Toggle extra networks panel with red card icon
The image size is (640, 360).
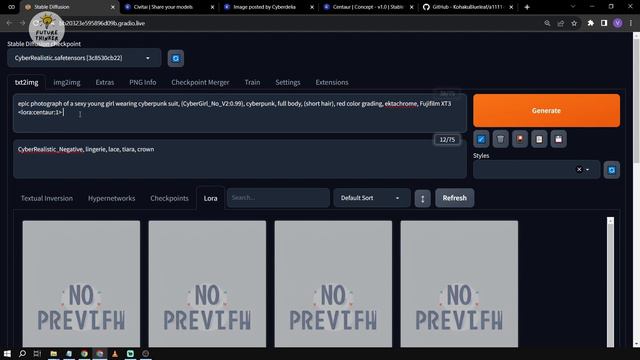tap(520, 139)
